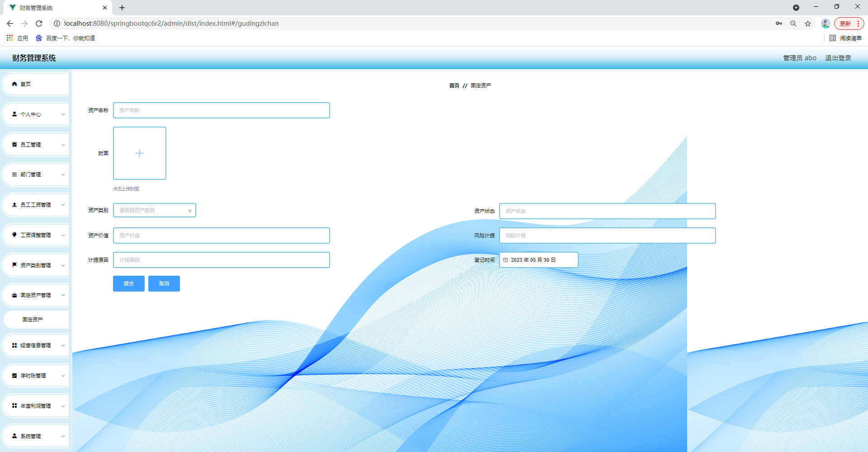Click the password key icon in address bar
Screen dimensions: 868x452
click(779, 24)
